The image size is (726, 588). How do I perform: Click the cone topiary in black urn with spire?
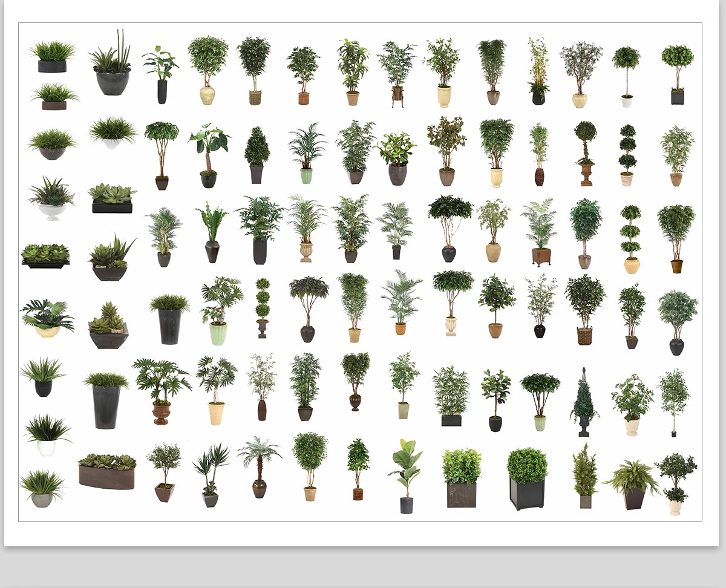coord(584,402)
